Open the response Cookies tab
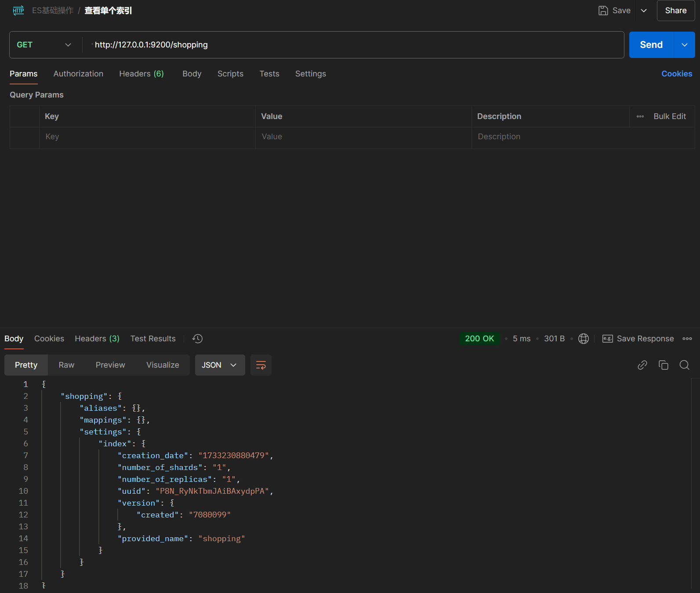Image resolution: width=700 pixels, height=593 pixels. pos(49,339)
